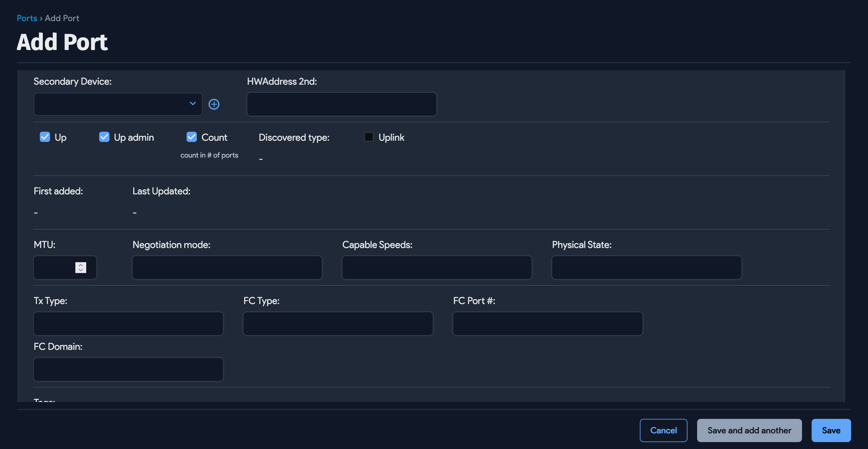The image size is (868, 449).
Task: Focus the Tx Type input field
Action: click(128, 323)
